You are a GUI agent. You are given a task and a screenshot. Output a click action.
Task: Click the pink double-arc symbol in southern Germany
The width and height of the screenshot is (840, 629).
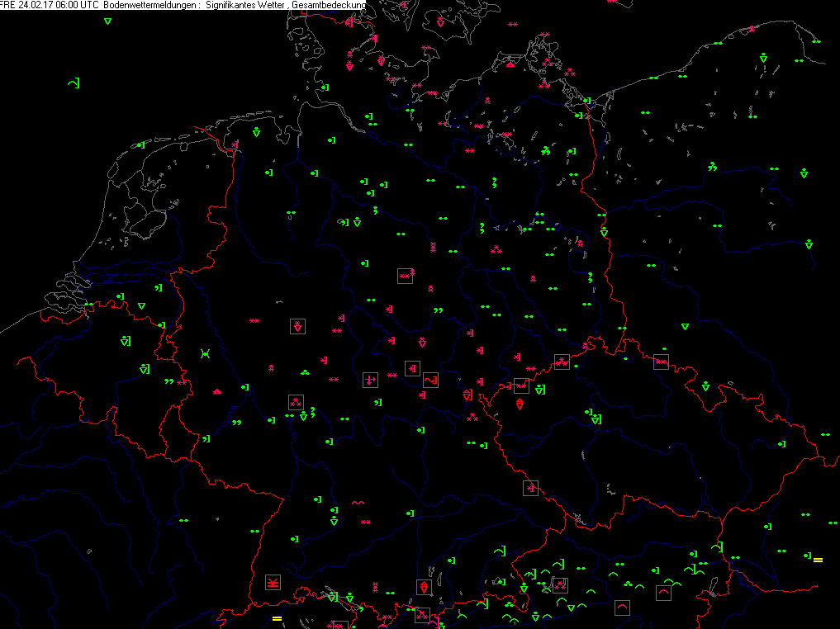pos(358,503)
